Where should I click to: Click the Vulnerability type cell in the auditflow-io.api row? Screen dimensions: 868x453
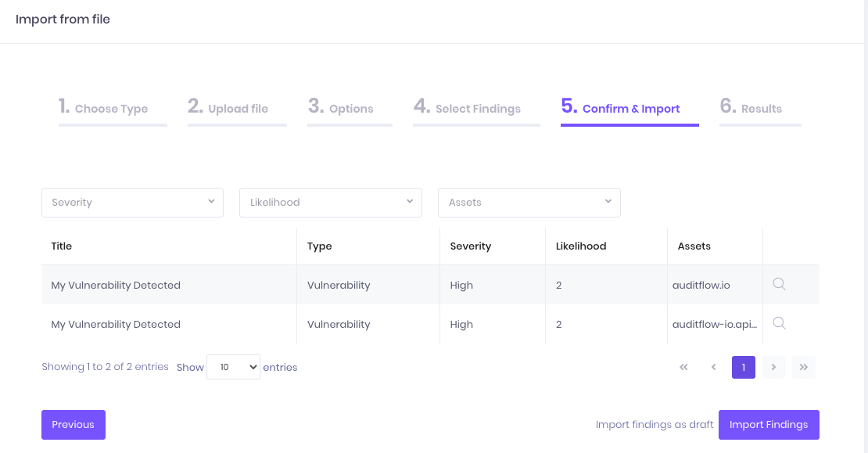[368, 325]
